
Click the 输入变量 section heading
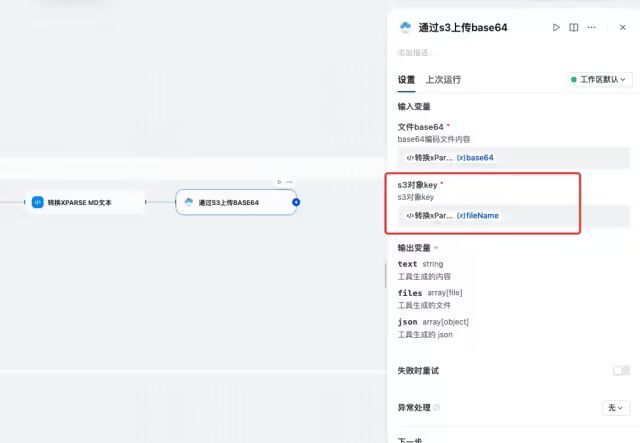point(414,107)
